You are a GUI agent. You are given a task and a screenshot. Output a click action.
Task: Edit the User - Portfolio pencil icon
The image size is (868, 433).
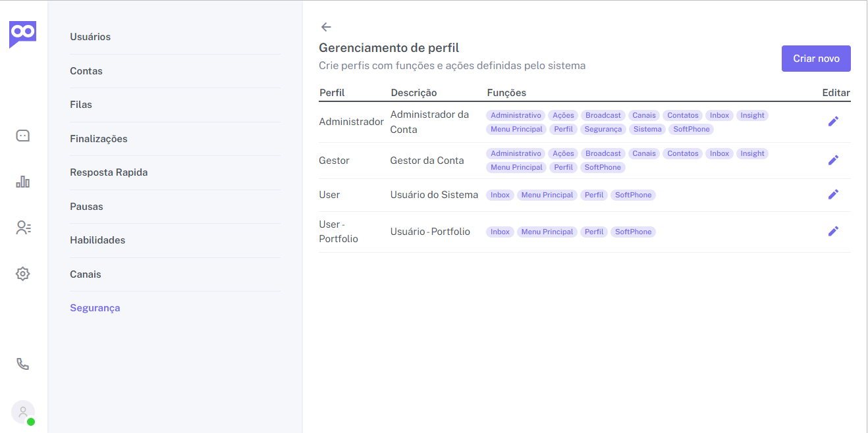pos(833,231)
